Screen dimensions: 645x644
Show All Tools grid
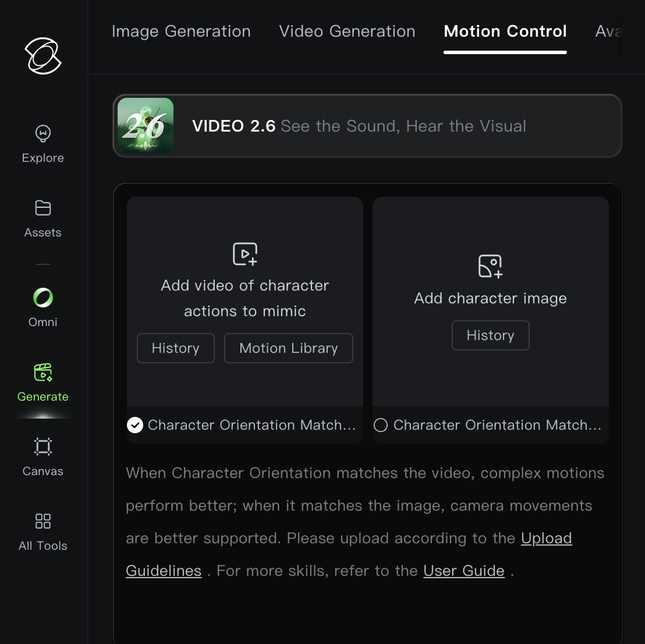coord(43,530)
